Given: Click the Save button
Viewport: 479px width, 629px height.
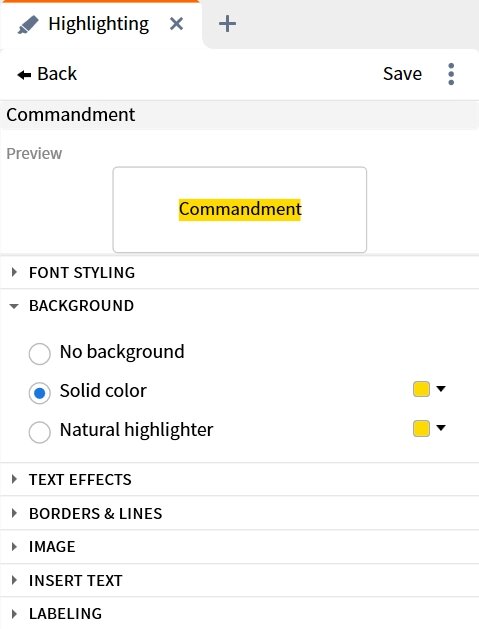Looking at the screenshot, I should (402, 74).
